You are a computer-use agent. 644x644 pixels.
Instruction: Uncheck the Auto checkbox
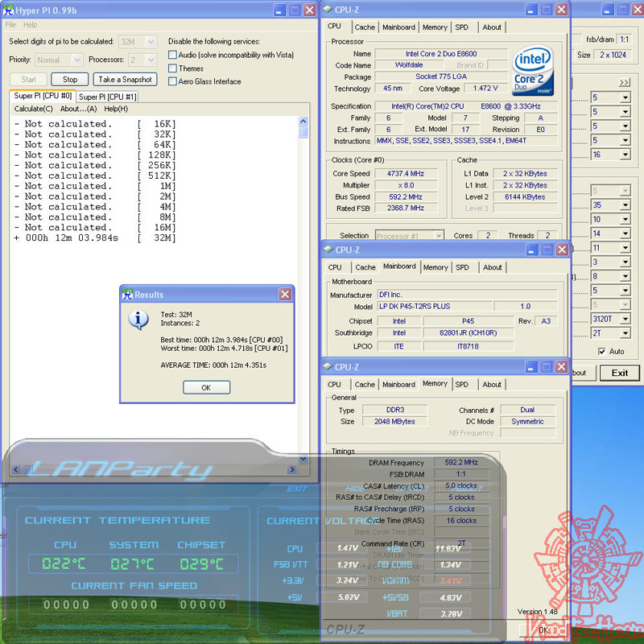point(601,352)
